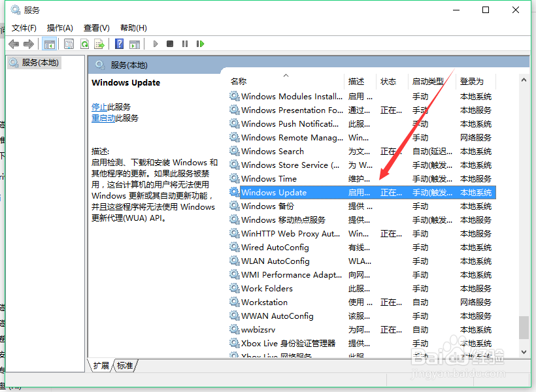Screen dimensions: 536x392
Task: Select the Windows Update service name
Action: click(x=274, y=193)
